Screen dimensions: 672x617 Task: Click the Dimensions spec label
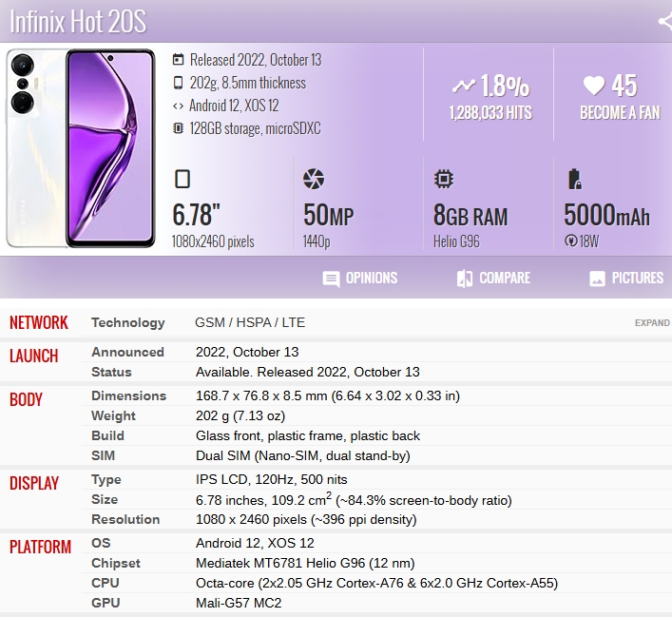pyautogui.click(x=128, y=395)
